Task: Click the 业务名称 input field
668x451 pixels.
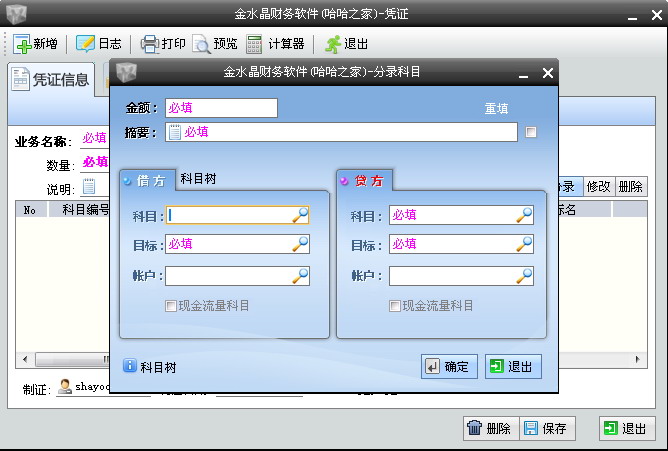Action: tap(95, 139)
